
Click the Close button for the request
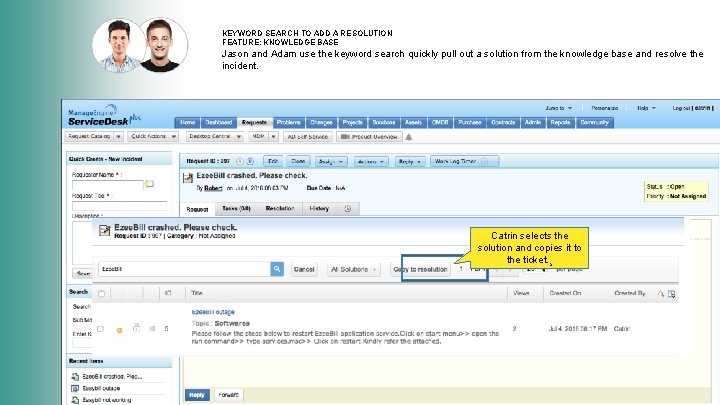pos(298,162)
